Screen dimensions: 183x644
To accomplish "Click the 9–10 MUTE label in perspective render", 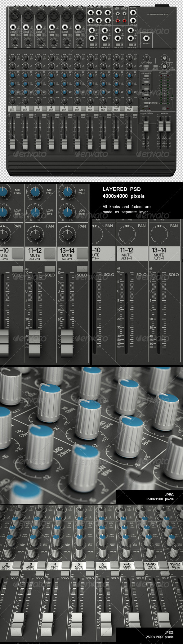I will pos(151,567).
